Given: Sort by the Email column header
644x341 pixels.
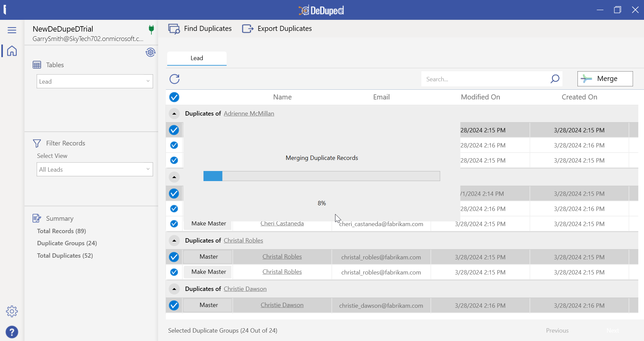Looking at the screenshot, I should (x=381, y=97).
